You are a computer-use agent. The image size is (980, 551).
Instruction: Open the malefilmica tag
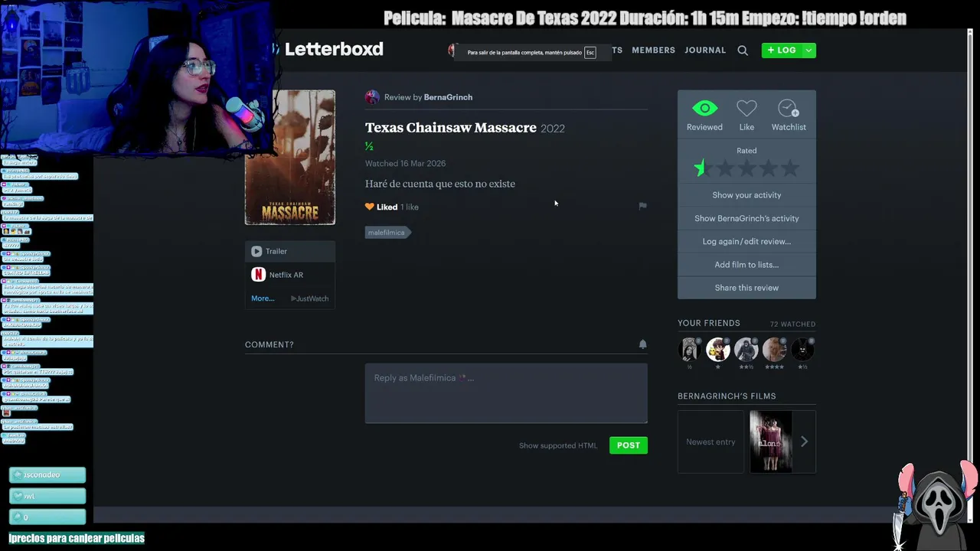tap(387, 233)
